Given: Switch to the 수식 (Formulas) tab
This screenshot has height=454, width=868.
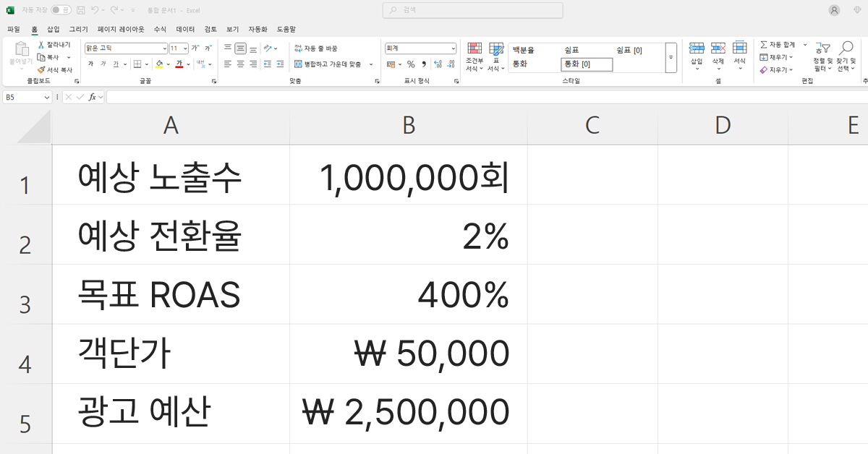Looking at the screenshot, I should (x=160, y=30).
